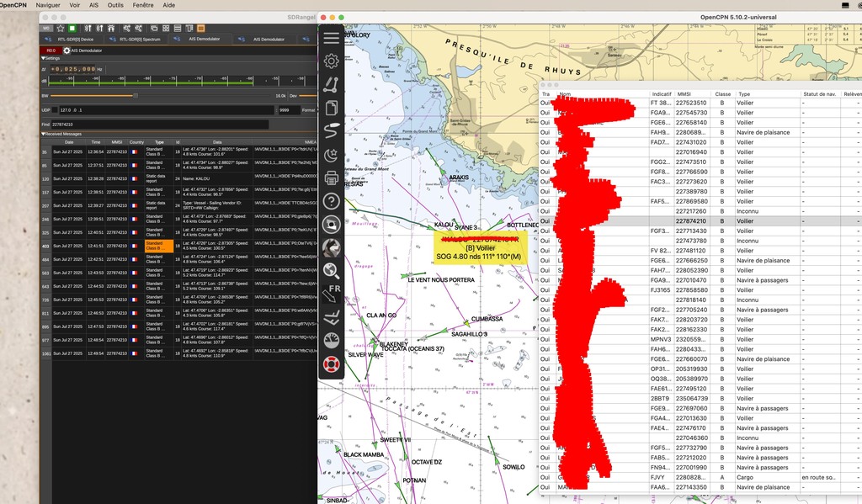Click the stacked rows layout icon in SDRangel

pyautogui.click(x=178, y=28)
